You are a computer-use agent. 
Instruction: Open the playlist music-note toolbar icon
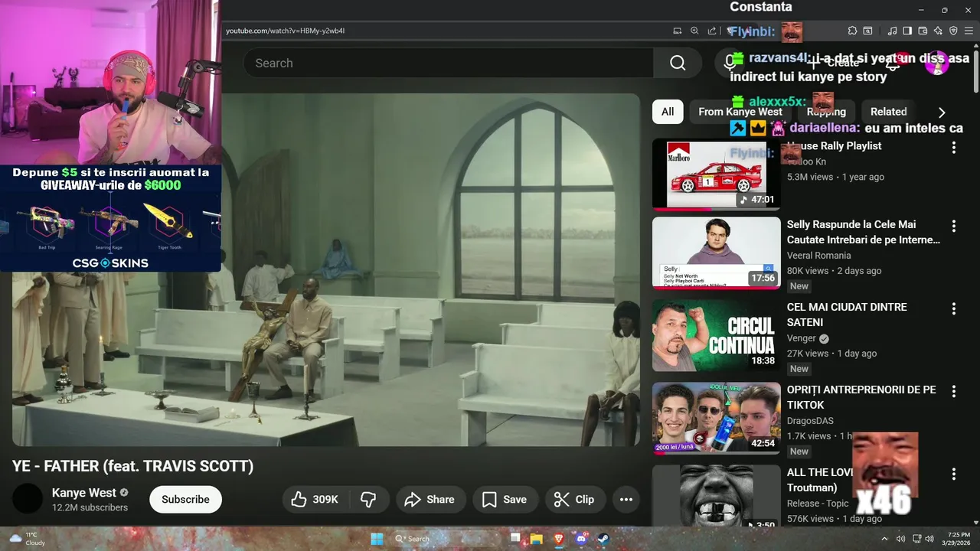pos(892,31)
